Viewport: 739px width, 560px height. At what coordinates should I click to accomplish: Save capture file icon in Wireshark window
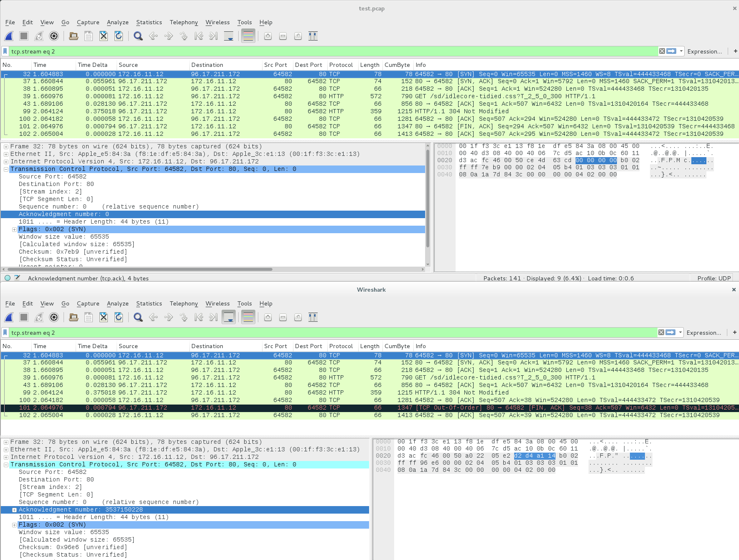coord(89,318)
